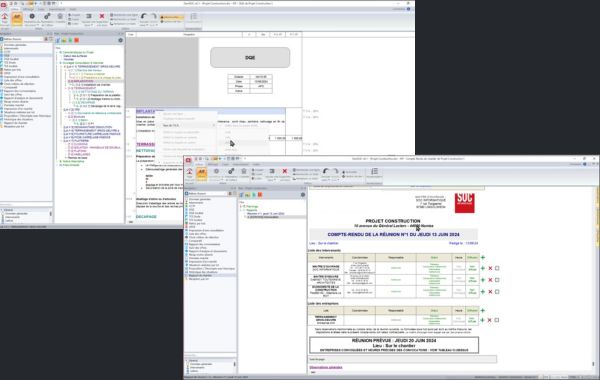
Task: Click the orange-red icon in DQE window tree toolbar
Action: (x=77, y=40)
